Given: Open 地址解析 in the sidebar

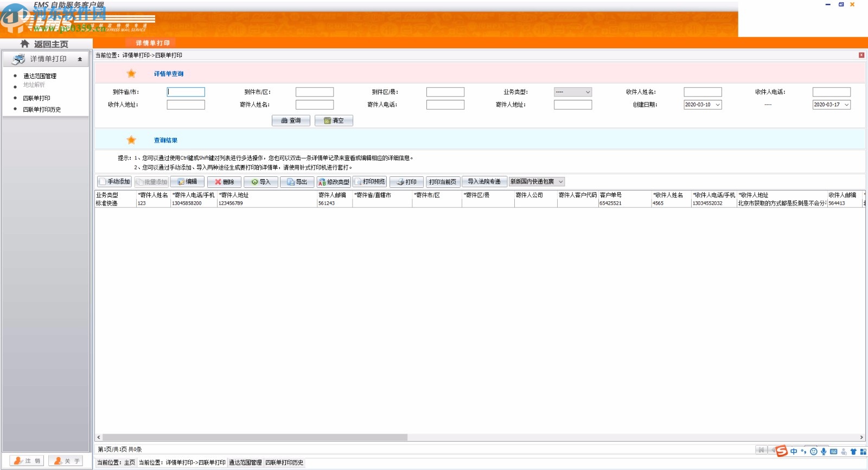Looking at the screenshot, I should pyautogui.click(x=34, y=85).
